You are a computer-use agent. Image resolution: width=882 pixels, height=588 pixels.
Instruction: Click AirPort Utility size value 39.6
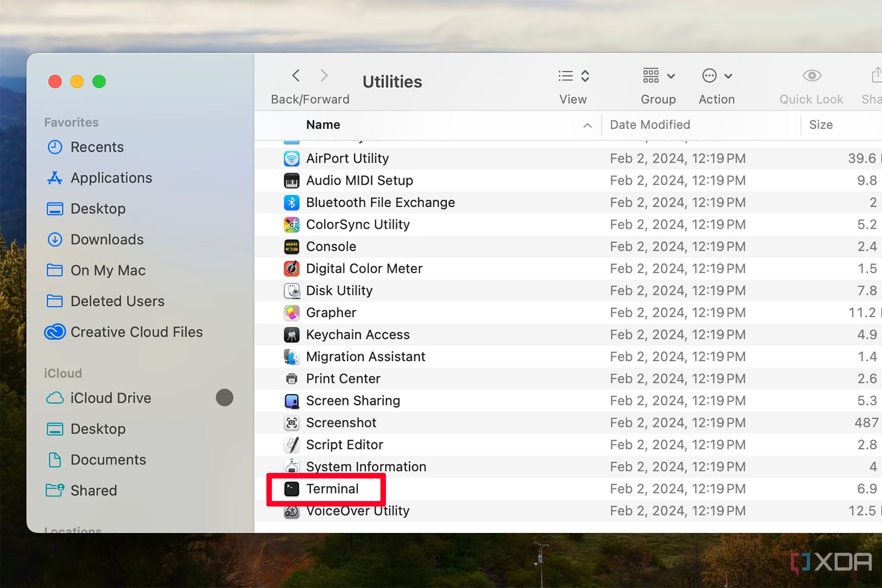point(862,158)
